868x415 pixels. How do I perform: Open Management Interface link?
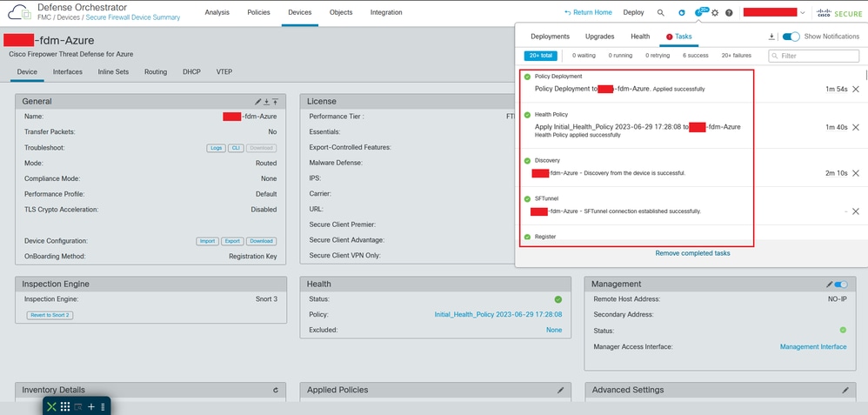[x=813, y=347]
